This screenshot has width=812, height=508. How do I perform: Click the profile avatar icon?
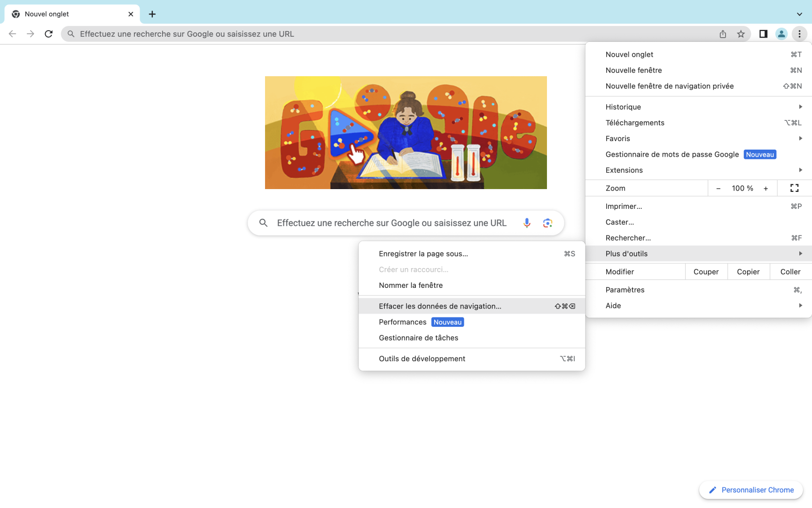[781, 34]
